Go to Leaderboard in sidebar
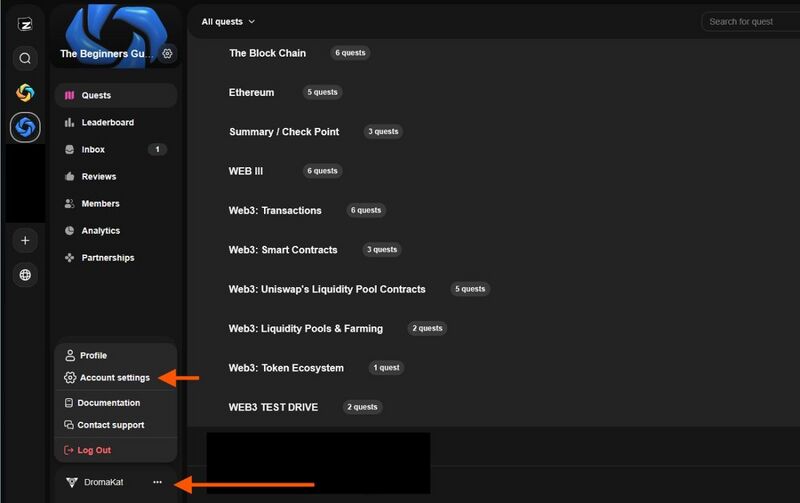This screenshot has height=503, width=800. click(x=107, y=123)
